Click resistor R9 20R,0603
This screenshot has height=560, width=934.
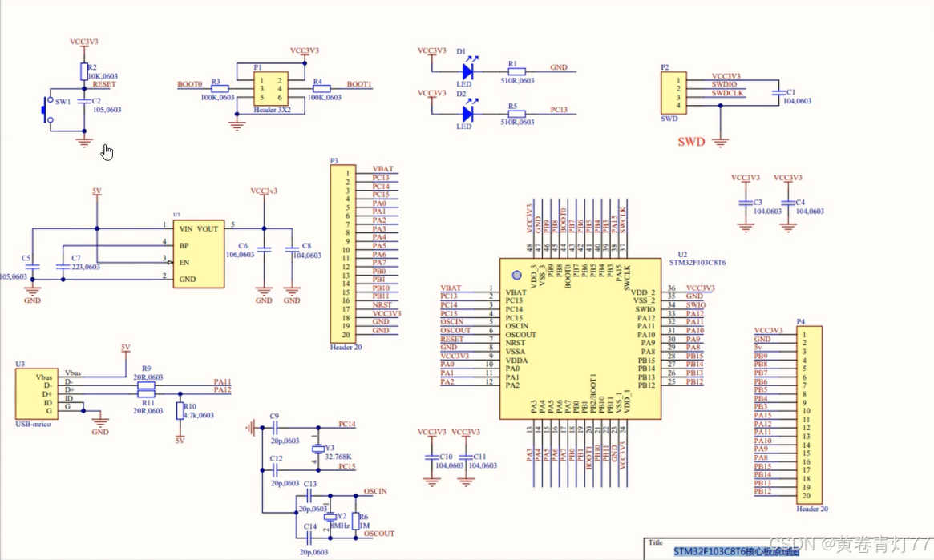146,386
